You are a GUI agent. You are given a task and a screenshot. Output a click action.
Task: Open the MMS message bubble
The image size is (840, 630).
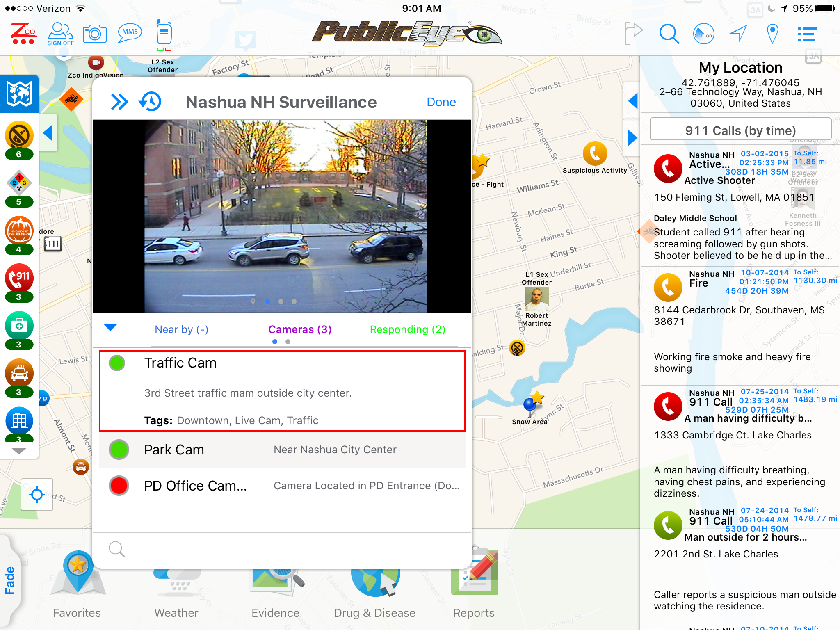[130, 33]
